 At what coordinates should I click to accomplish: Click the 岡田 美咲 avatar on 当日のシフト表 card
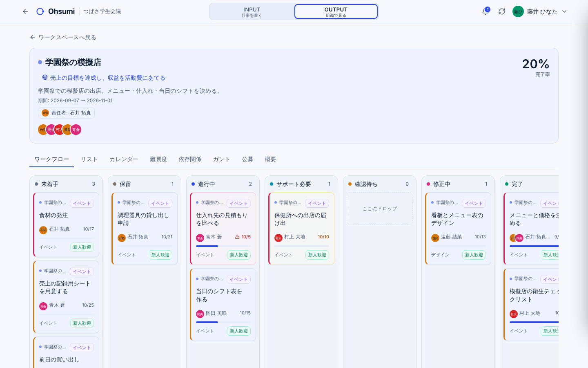click(x=200, y=314)
